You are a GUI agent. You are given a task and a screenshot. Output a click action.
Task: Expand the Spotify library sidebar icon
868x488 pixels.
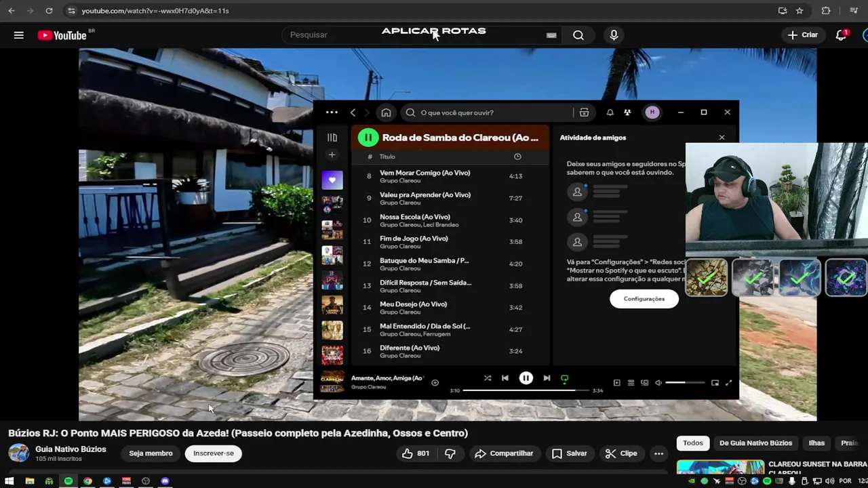[x=332, y=138]
